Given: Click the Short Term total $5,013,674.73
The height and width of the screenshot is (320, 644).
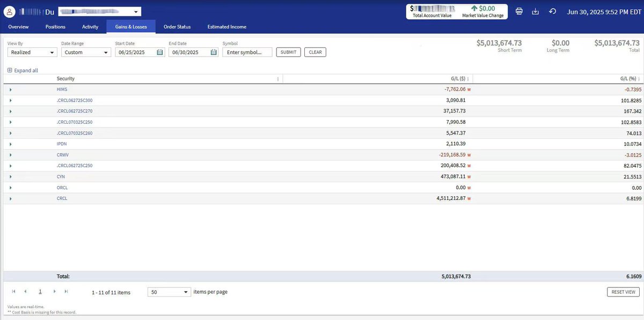Looking at the screenshot, I should (499, 43).
